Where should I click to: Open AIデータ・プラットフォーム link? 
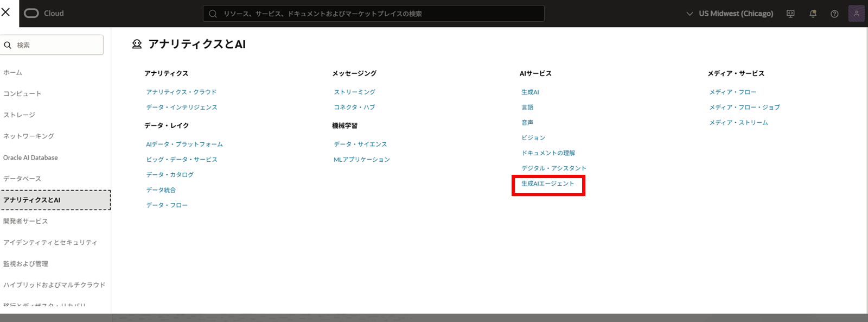(x=184, y=144)
